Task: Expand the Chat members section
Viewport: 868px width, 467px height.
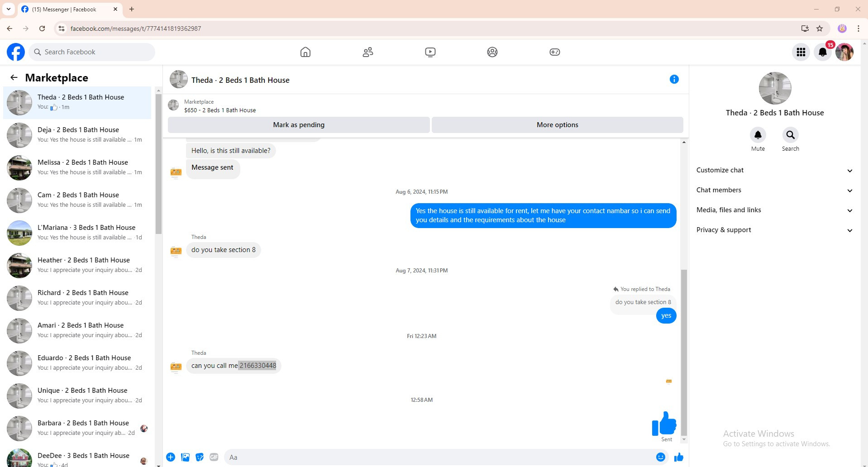Action: (774, 190)
